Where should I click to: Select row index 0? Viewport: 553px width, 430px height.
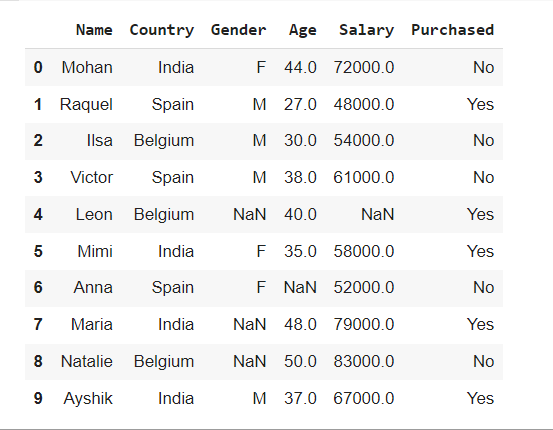tap(38, 67)
